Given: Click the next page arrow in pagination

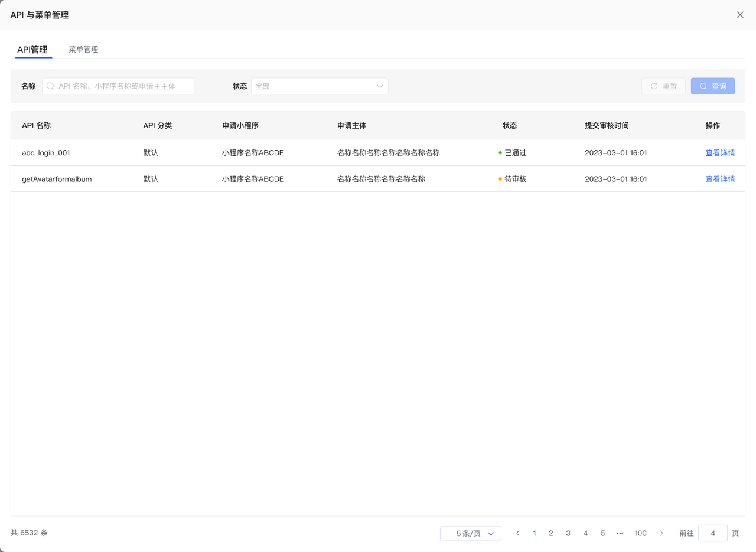Looking at the screenshot, I should 661,533.
